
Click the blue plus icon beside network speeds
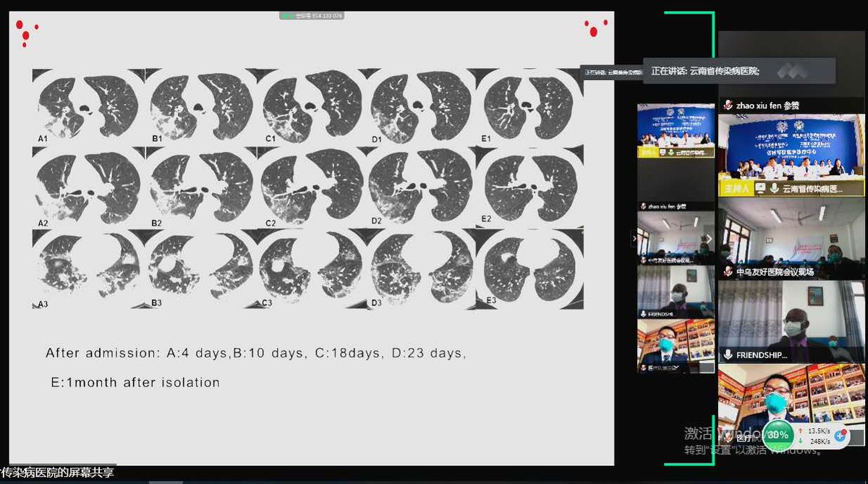[x=841, y=436]
